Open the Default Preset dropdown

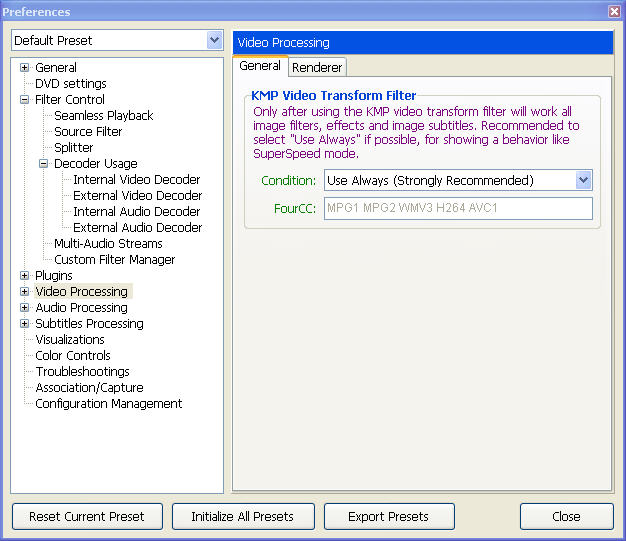coord(214,41)
